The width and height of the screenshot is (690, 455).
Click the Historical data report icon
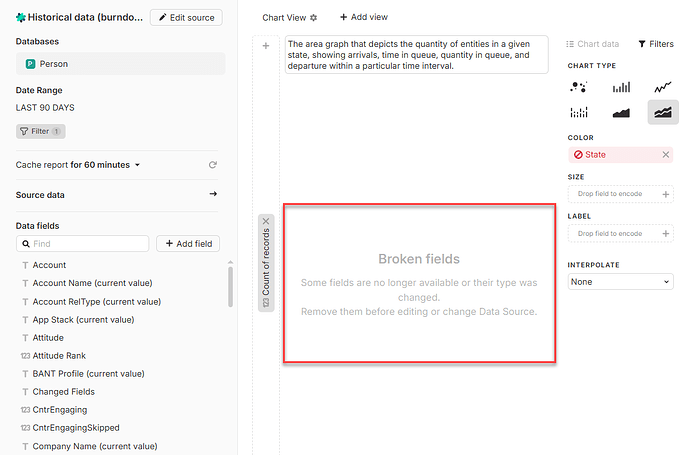(21, 18)
